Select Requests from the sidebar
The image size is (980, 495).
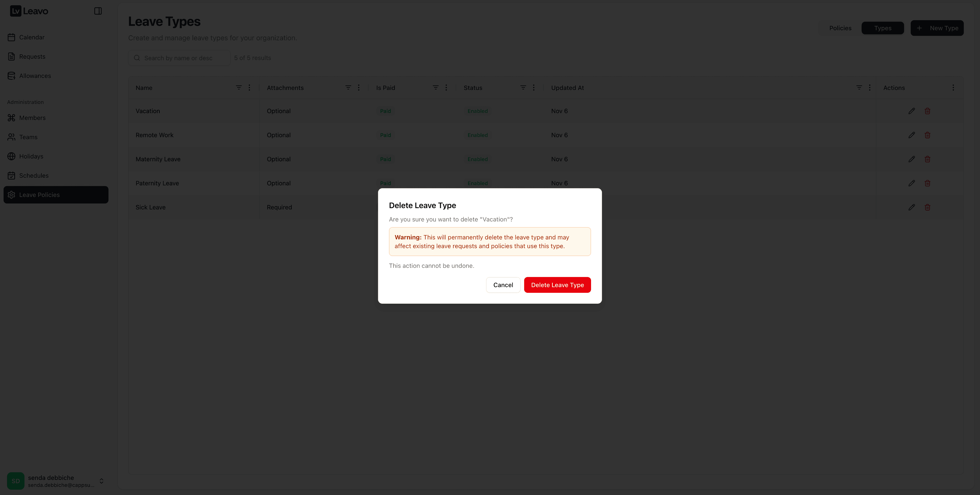point(32,56)
